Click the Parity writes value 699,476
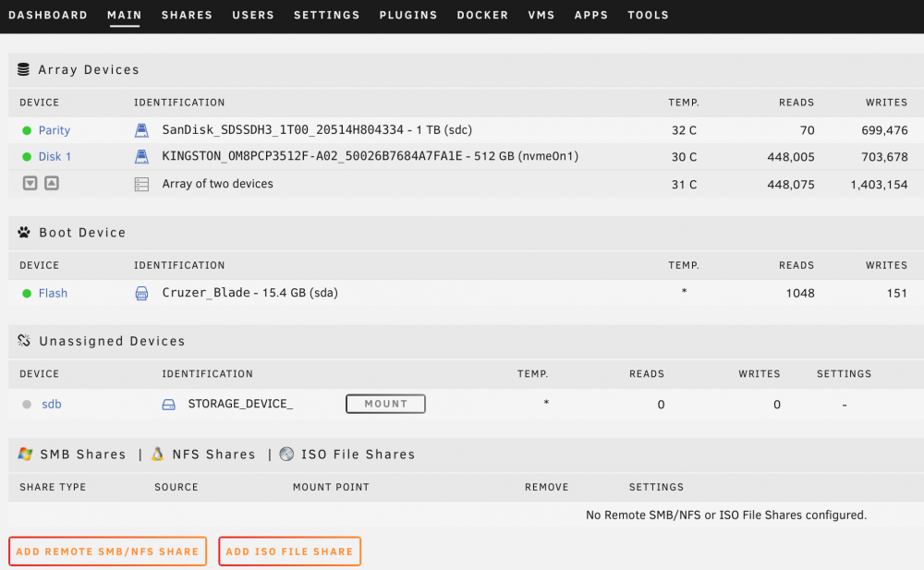 884,130
